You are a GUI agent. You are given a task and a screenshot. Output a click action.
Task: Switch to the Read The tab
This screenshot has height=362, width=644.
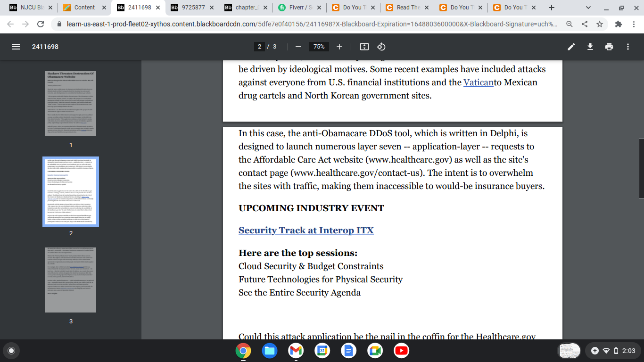point(407,8)
